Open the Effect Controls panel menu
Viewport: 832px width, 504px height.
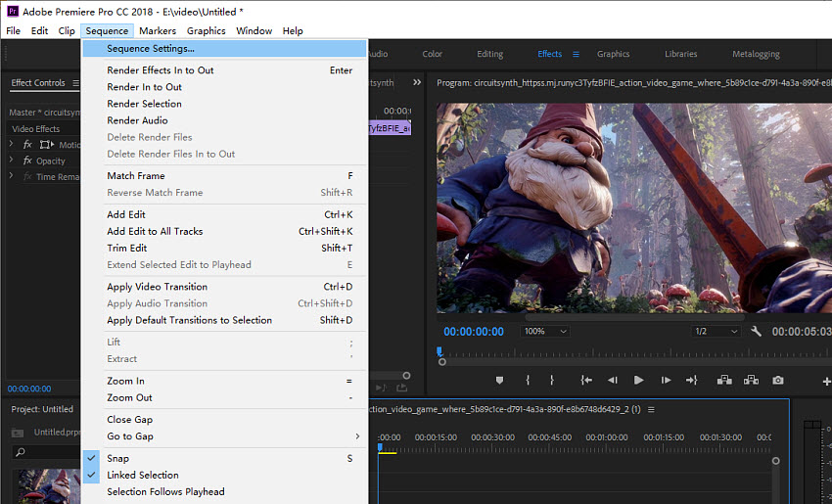76,83
